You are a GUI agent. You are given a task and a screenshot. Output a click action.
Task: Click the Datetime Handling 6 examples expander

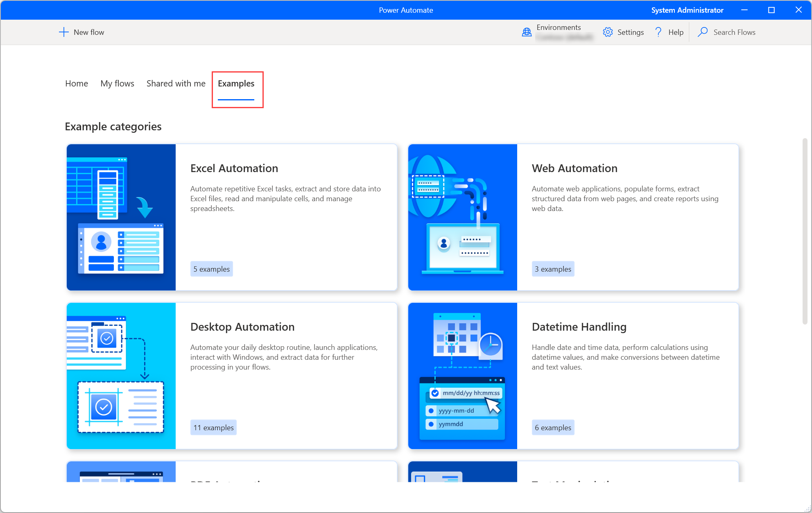(552, 427)
